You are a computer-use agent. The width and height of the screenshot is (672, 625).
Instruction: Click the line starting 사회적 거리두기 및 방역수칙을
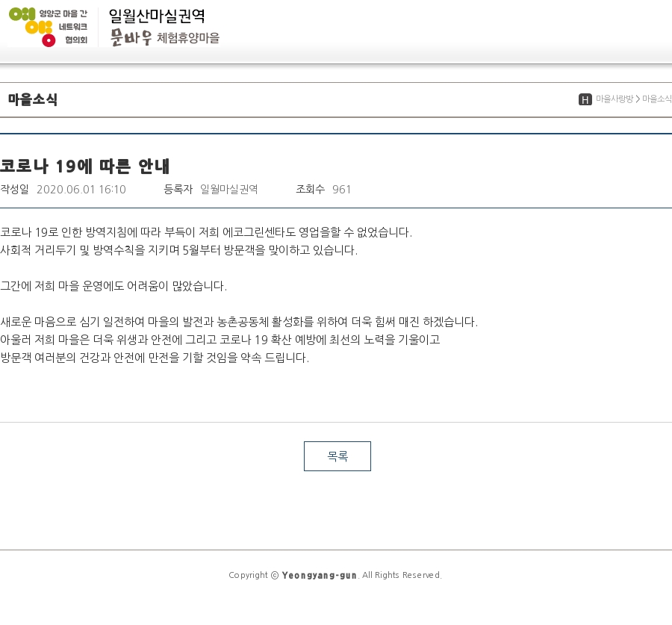[x=178, y=250]
